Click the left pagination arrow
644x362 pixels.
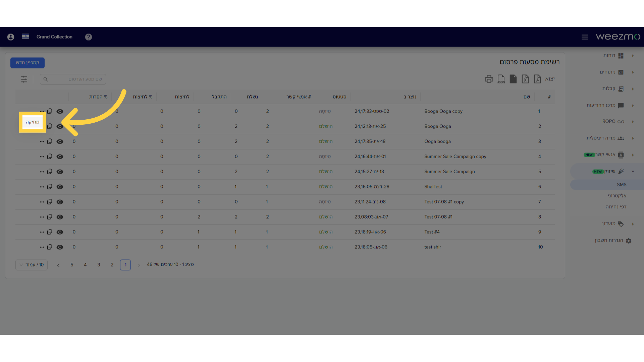point(58,265)
